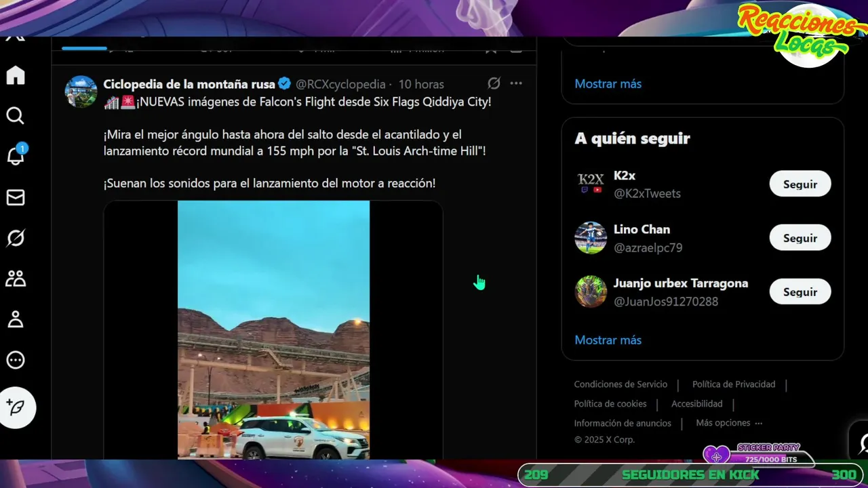The image size is (868, 488).
Task: Click 'Mostrar más' under A quién seguir
Action: (x=608, y=340)
